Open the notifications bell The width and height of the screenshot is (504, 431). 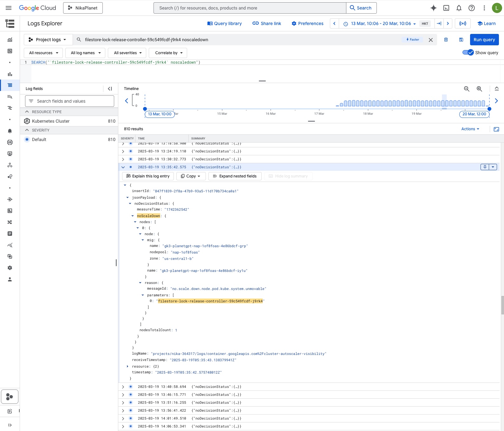(x=459, y=8)
